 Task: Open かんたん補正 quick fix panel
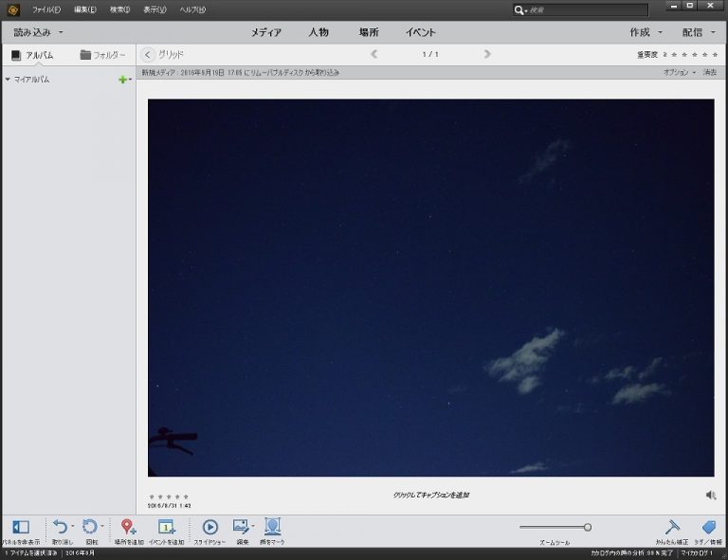[671, 528]
